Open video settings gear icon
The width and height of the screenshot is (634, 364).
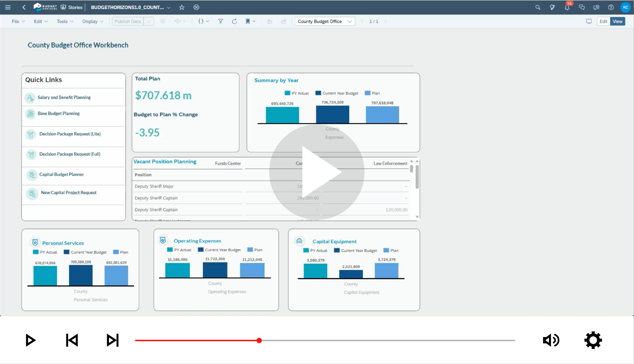[593, 340]
